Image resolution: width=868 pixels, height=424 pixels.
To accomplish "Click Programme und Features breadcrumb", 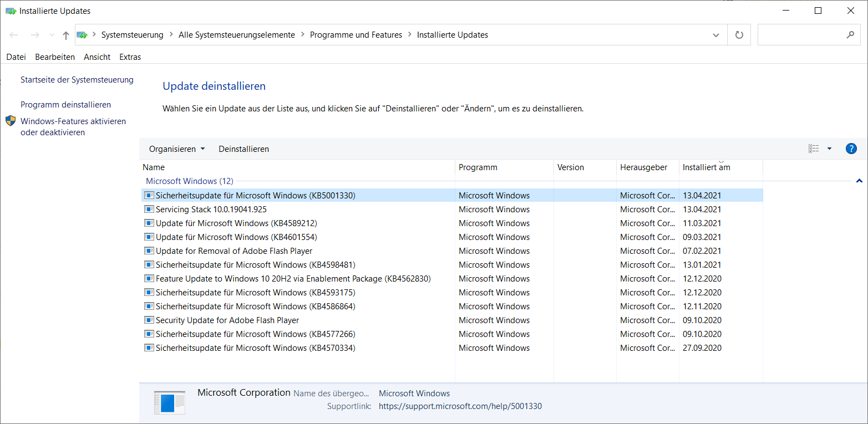I will point(356,35).
